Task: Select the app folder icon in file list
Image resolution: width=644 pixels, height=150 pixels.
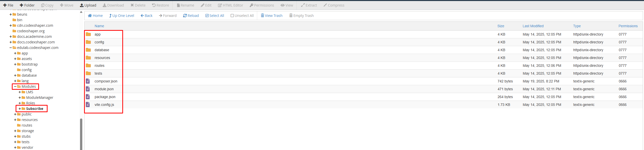Action: tap(88, 34)
